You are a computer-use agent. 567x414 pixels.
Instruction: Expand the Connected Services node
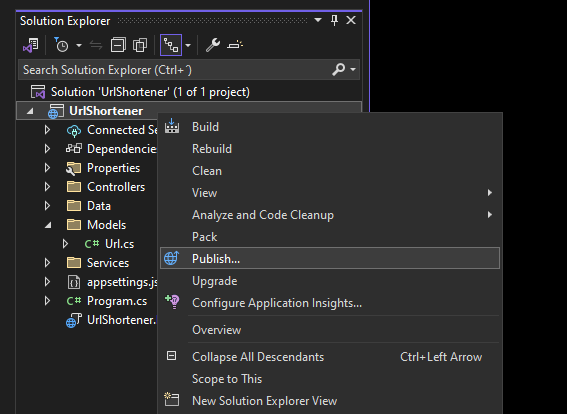[x=47, y=130]
